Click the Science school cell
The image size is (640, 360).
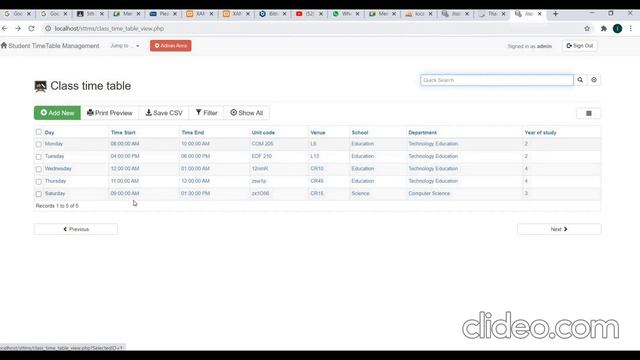360,193
